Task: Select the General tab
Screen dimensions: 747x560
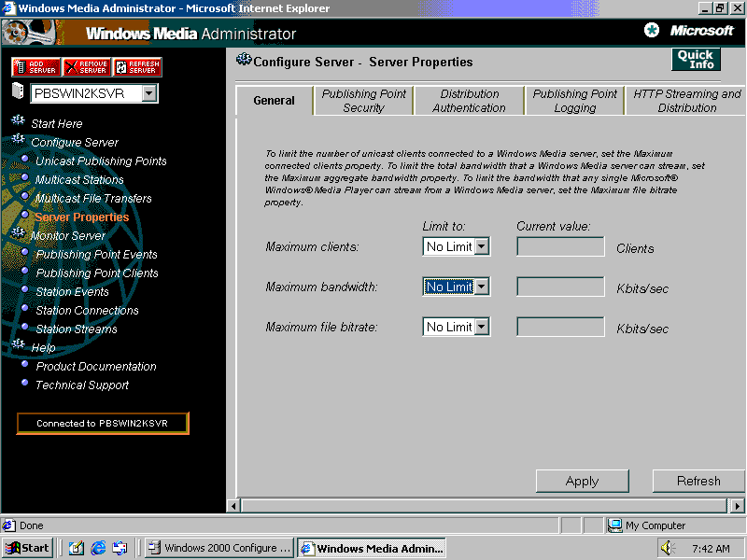Action: 274,101
